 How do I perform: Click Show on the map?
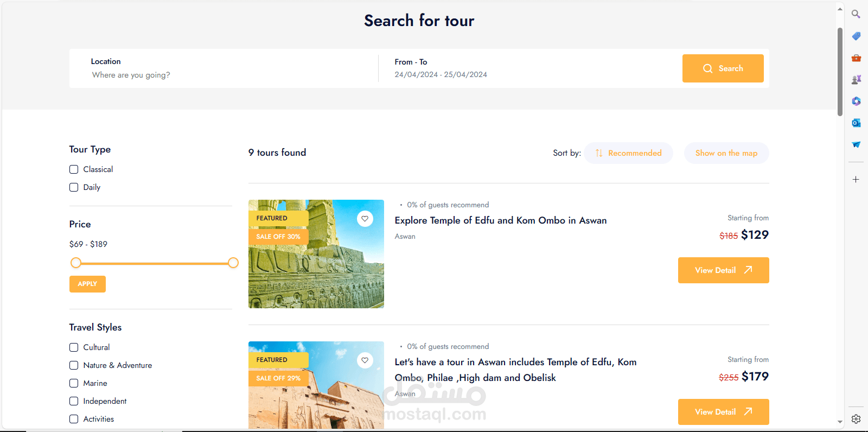pyautogui.click(x=726, y=153)
